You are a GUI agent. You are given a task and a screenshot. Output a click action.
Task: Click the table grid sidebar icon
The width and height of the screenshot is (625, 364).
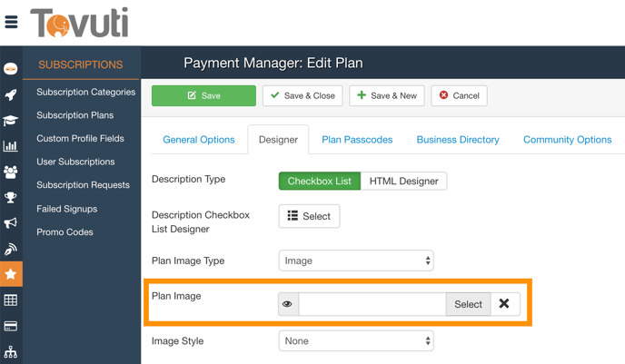[11, 300]
